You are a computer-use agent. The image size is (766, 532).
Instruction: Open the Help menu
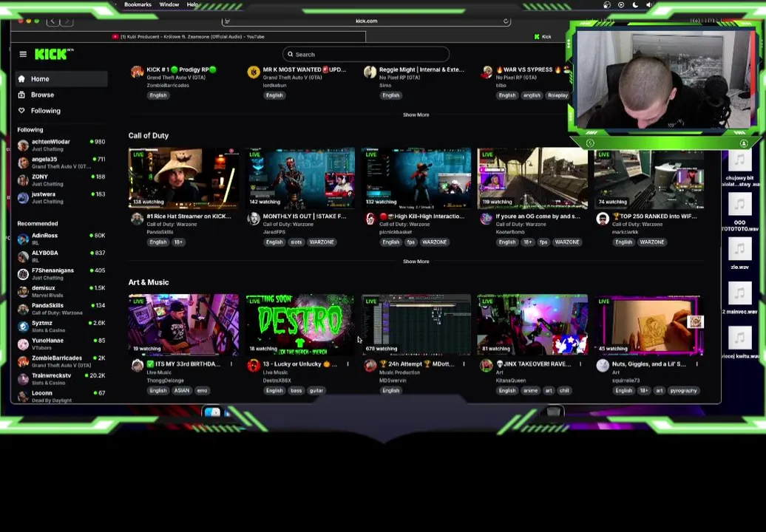click(192, 4)
